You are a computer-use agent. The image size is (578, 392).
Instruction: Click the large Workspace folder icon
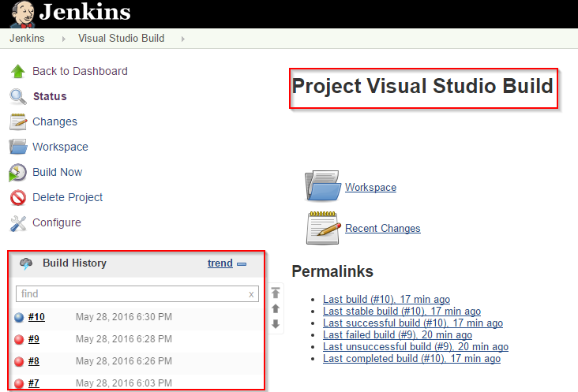pyautogui.click(x=323, y=185)
